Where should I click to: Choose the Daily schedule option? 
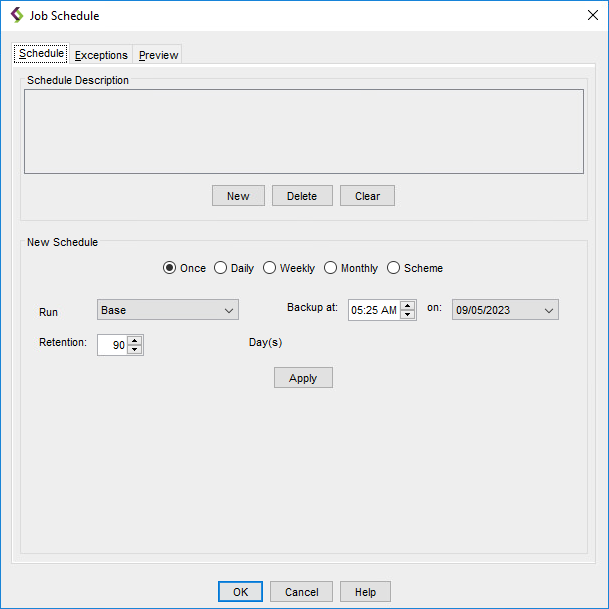220,268
